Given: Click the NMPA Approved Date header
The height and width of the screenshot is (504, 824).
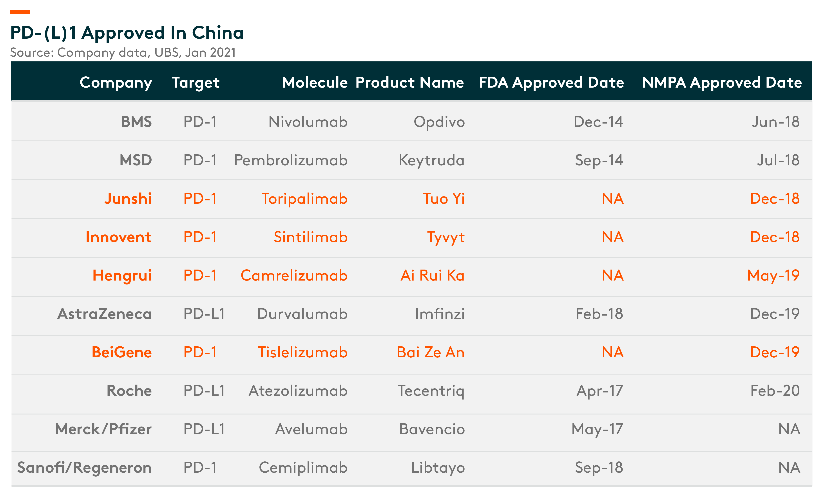Looking at the screenshot, I should (x=722, y=83).
